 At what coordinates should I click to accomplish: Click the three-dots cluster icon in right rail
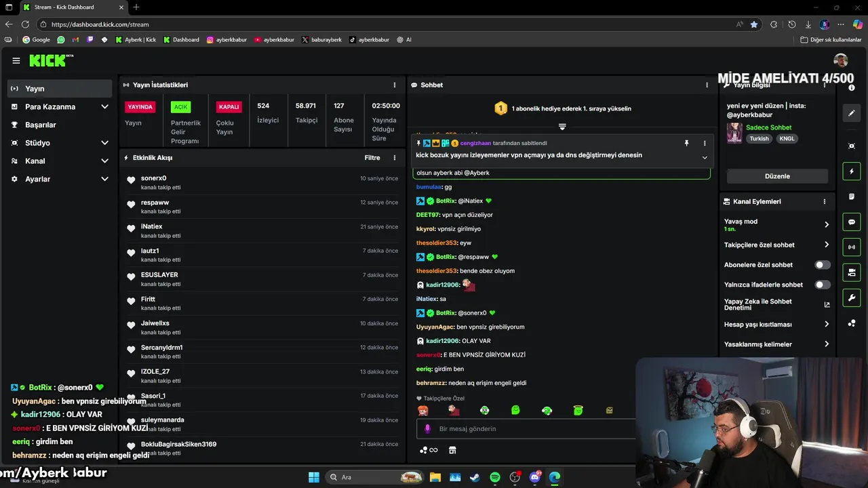(852, 323)
